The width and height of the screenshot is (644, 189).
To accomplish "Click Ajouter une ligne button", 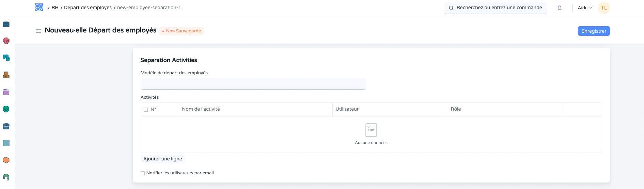I will tap(162, 159).
